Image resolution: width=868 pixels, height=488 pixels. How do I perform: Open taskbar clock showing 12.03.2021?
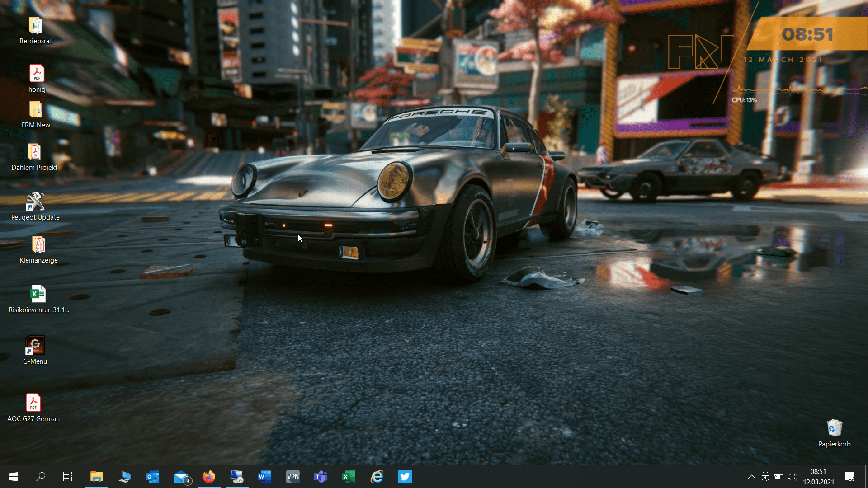(819, 477)
